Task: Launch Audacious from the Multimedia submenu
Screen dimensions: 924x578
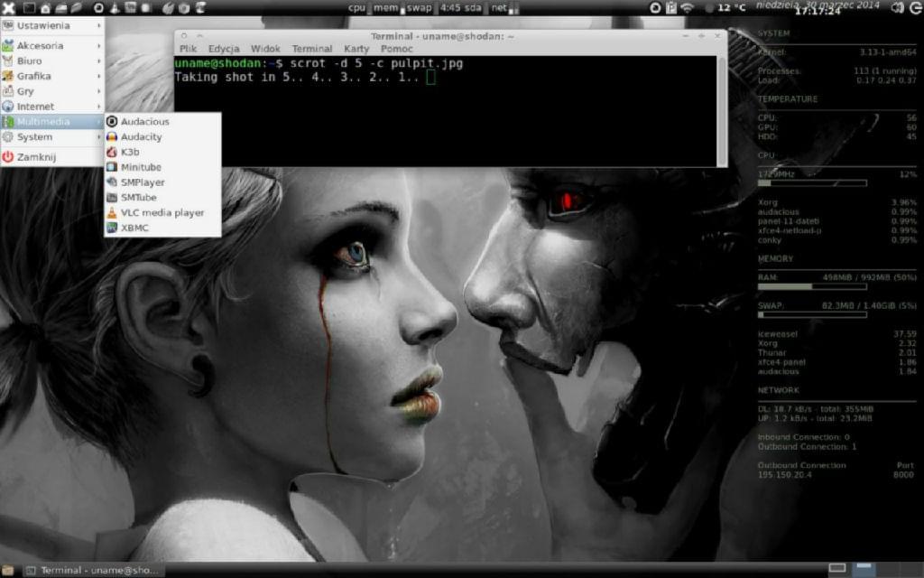Action: (x=163, y=121)
